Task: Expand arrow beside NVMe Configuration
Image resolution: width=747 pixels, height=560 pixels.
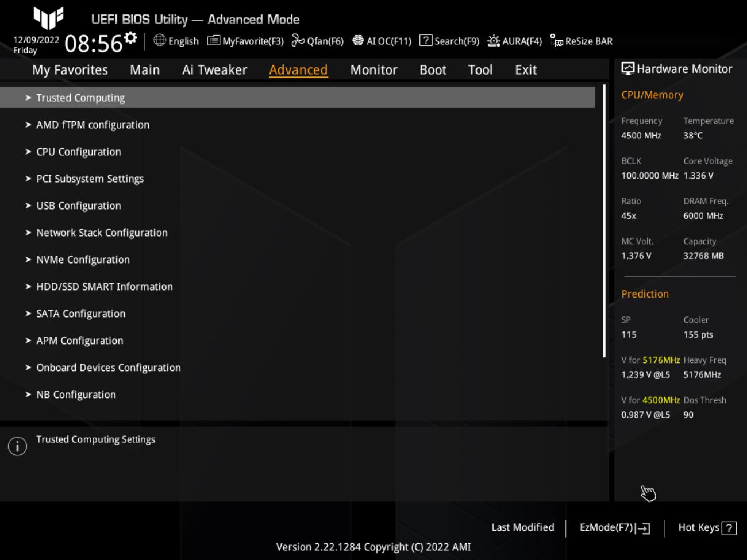Action: (x=28, y=260)
